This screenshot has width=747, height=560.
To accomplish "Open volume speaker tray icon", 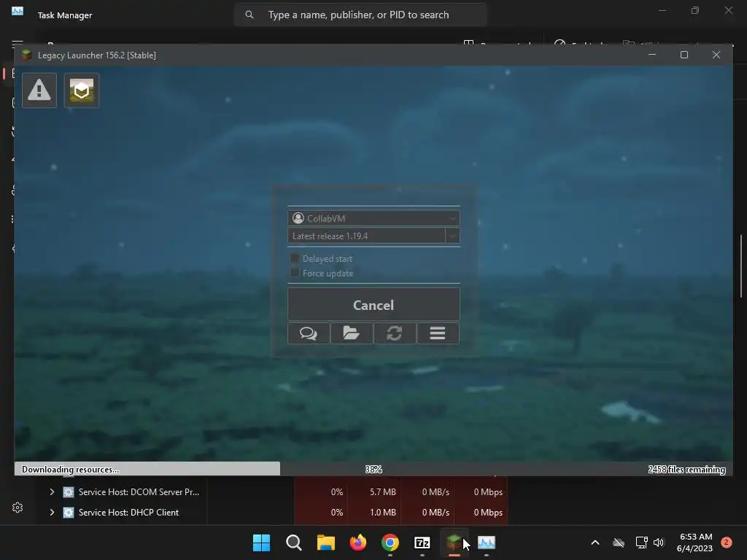I will pos(659,542).
